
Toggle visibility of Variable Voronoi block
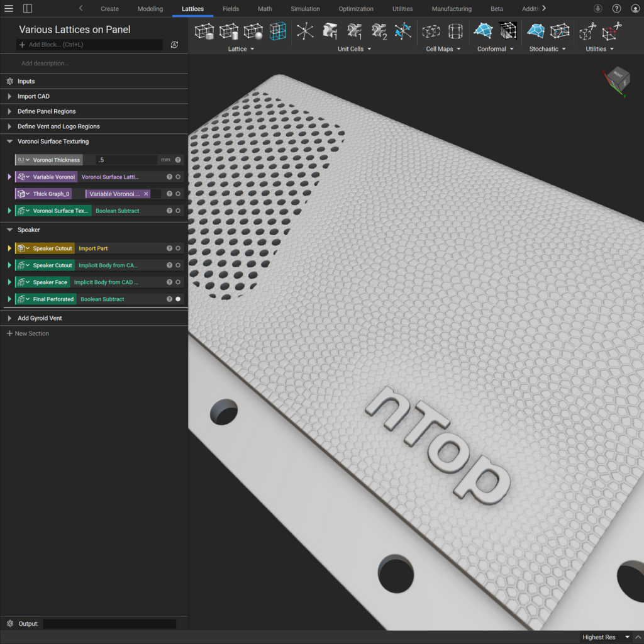tap(178, 177)
